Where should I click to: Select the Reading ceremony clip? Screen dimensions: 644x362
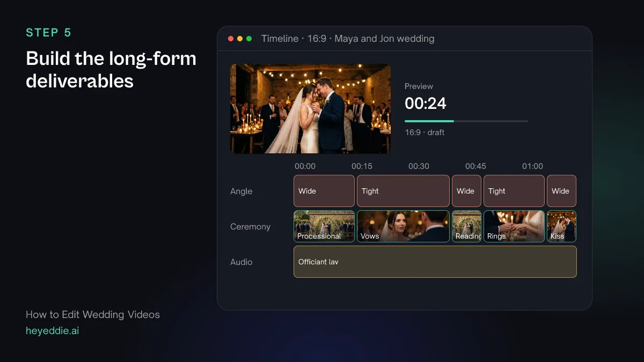pyautogui.click(x=466, y=226)
